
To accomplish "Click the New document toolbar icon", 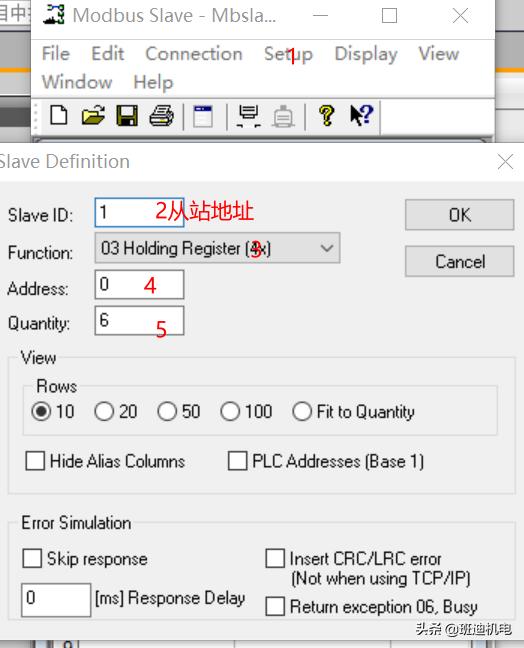I will 59,115.
